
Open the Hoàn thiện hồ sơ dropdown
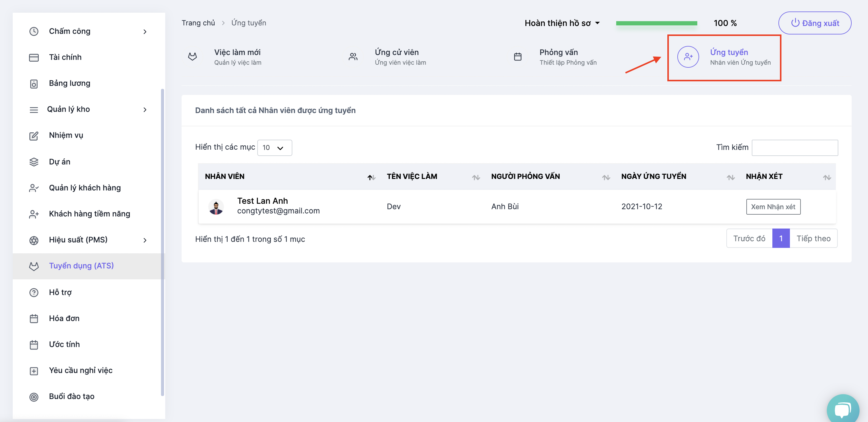(x=562, y=23)
